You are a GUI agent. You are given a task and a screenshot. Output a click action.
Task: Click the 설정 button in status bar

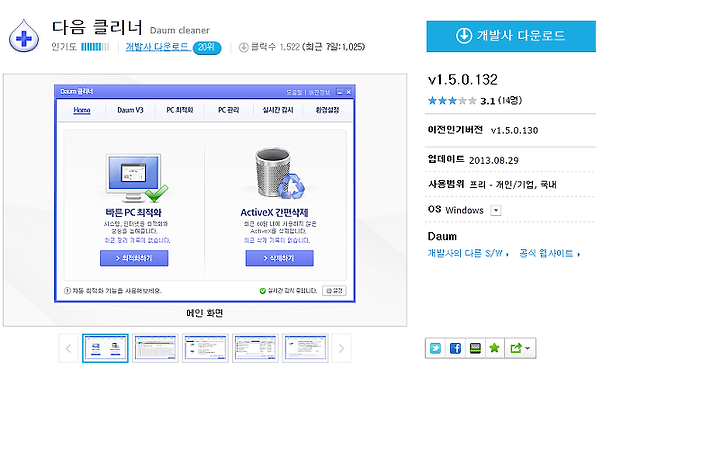tap(334, 291)
